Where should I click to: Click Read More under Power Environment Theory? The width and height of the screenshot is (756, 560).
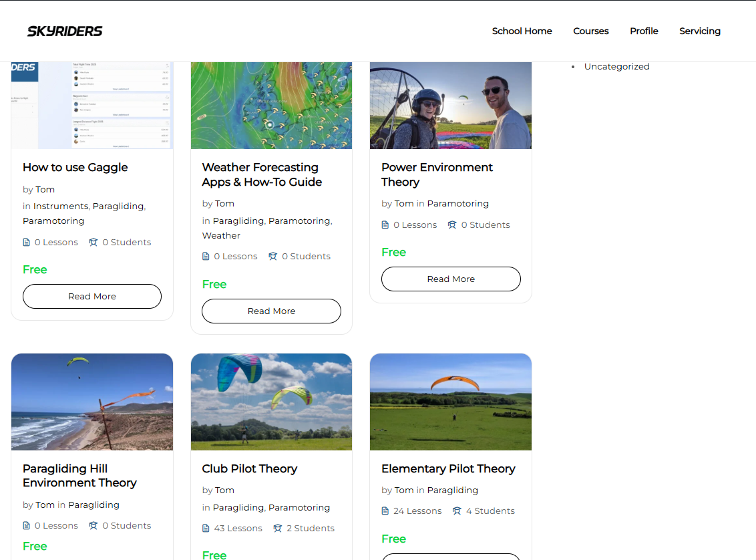pyautogui.click(x=451, y=279)
